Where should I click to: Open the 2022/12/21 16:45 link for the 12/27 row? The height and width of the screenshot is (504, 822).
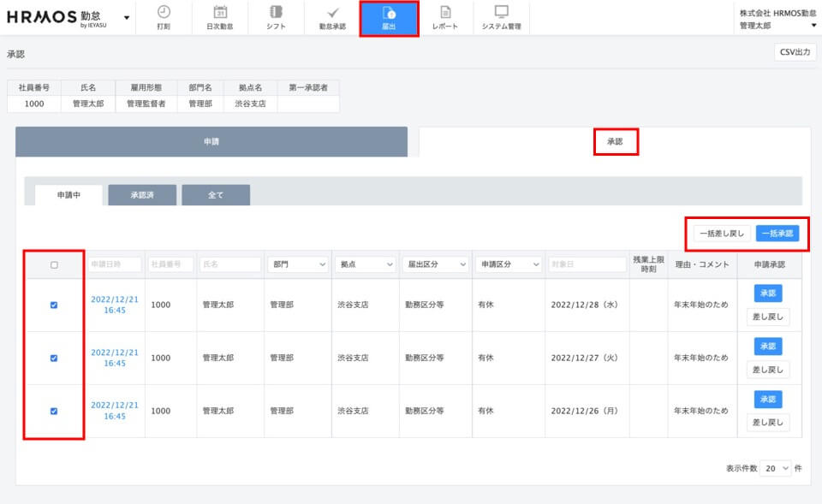point(115,358)
